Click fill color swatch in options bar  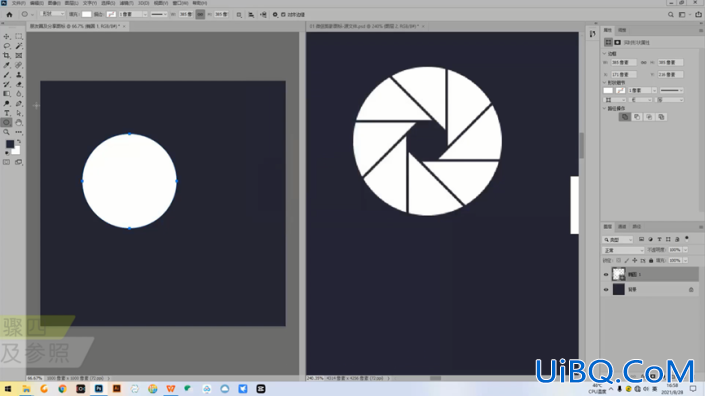(86, 14)
